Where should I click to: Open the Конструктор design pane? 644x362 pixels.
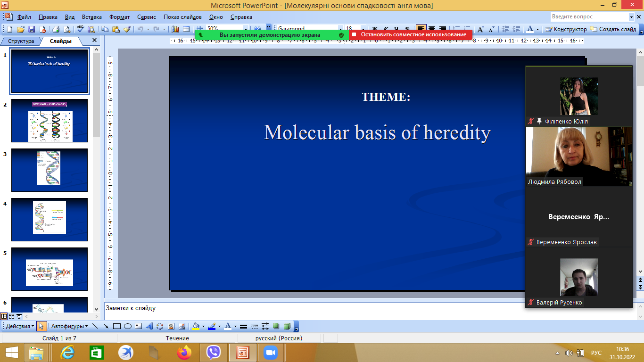coord(565,29)
